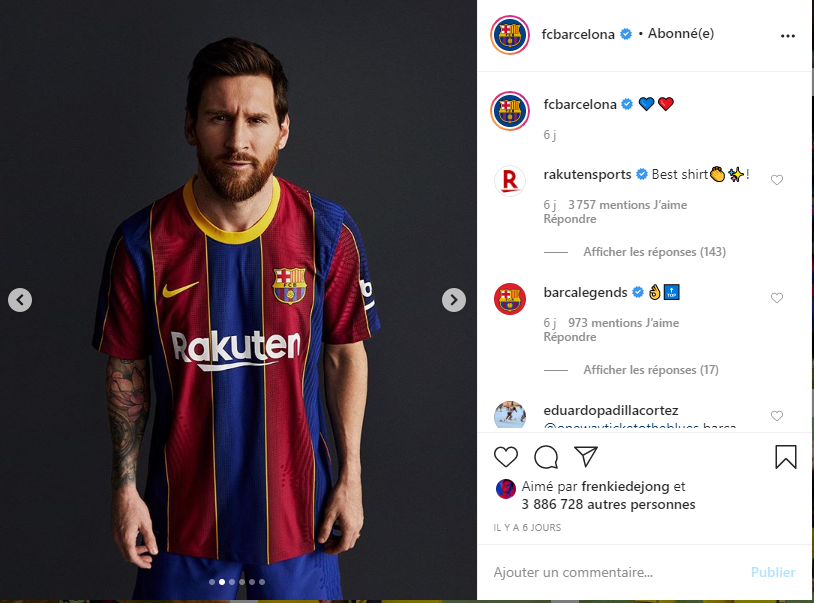Open the comment bubble icon
The image size is (814, 603).
click(546, 457)
